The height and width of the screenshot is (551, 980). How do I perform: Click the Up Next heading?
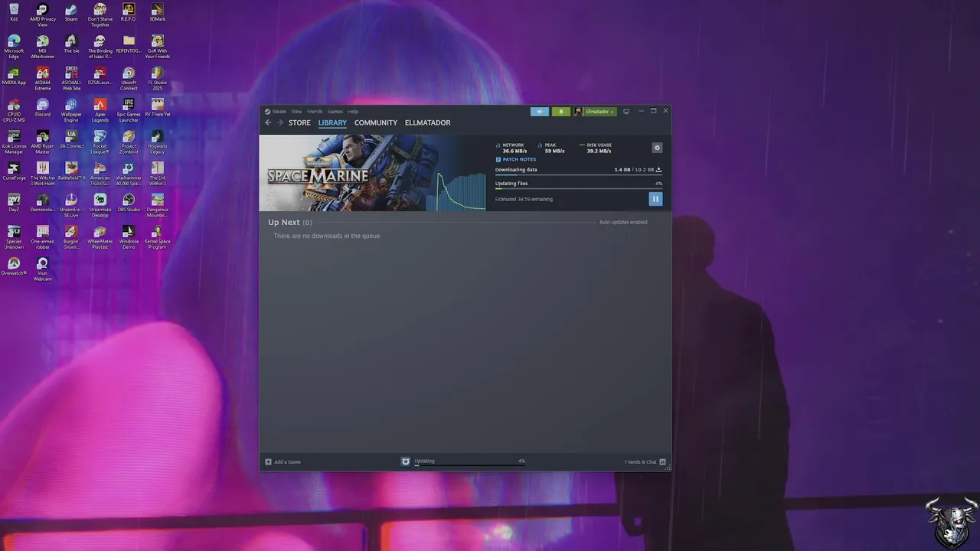pos(290,222)
